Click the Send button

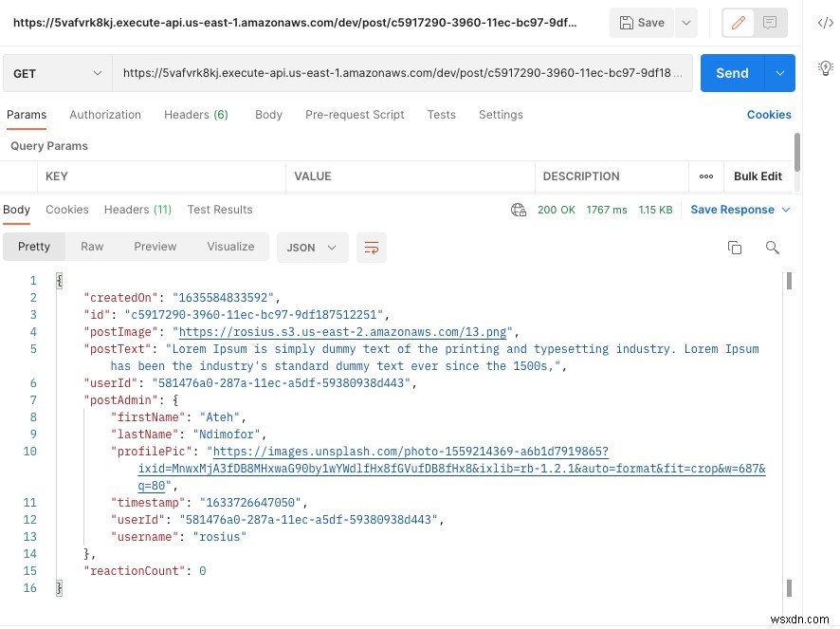tap(731, 72)
